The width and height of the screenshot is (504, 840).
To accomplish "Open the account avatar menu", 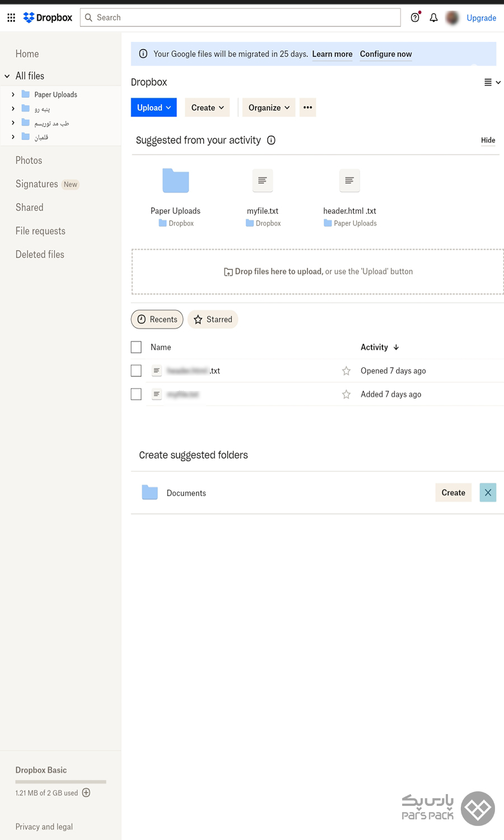I will [x=452, y=18].
